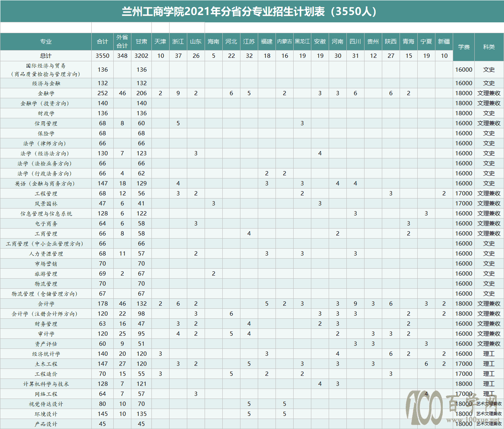Click the 计算机科学与技术 row label
The image size is (504, 429).
(x=46, y=384)
